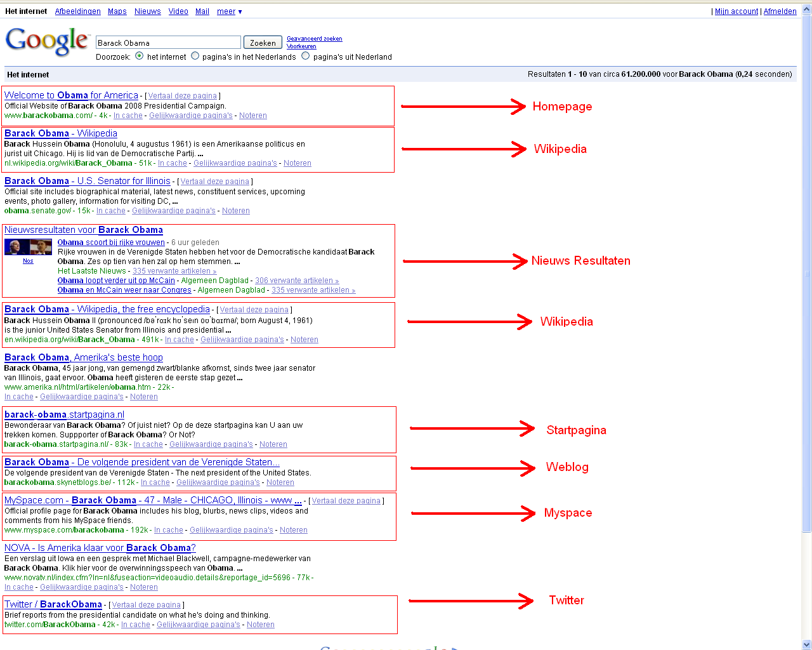Open barack-obama.startpagina.nl result
The height and width of the screenshot is (650, 812).
click(64, 415)
